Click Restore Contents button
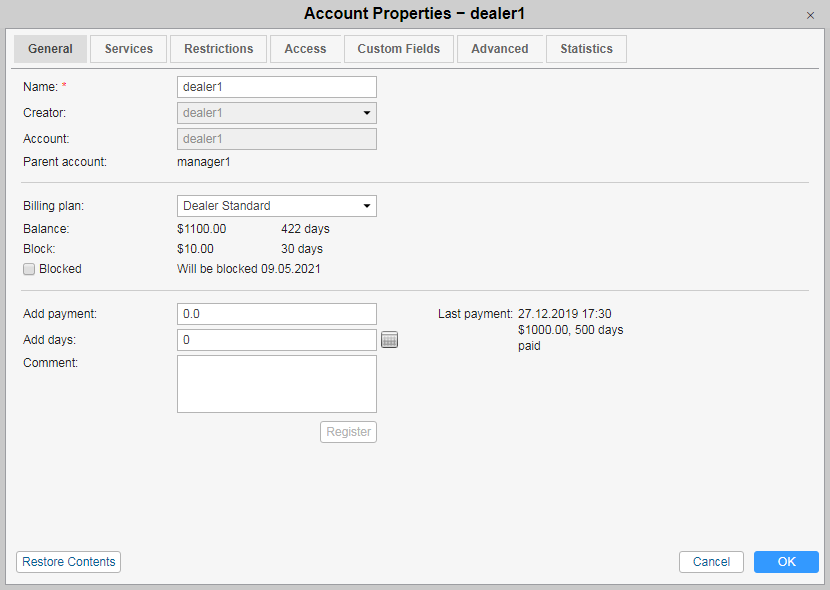 69,562
